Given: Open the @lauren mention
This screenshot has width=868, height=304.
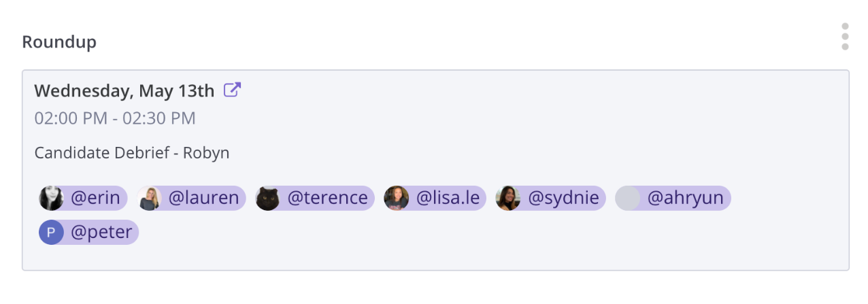Looking at the screenshot, I should coord(203,198).
